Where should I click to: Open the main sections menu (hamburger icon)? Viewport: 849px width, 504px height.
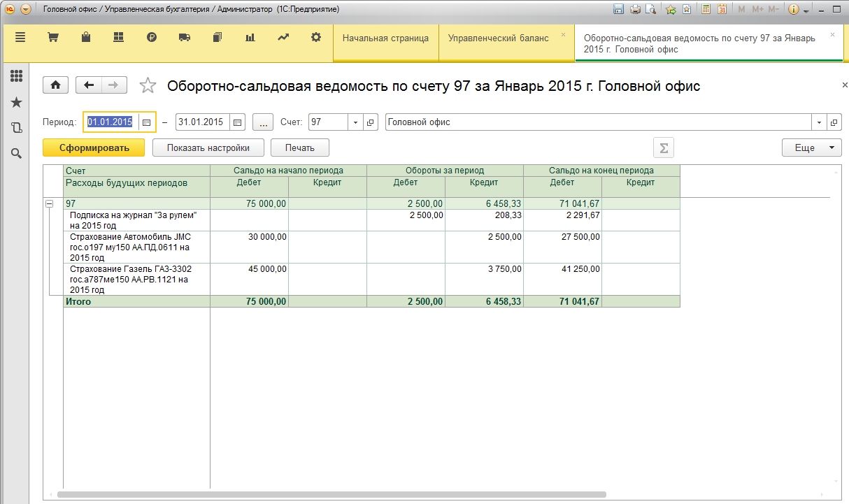[20, 37]
